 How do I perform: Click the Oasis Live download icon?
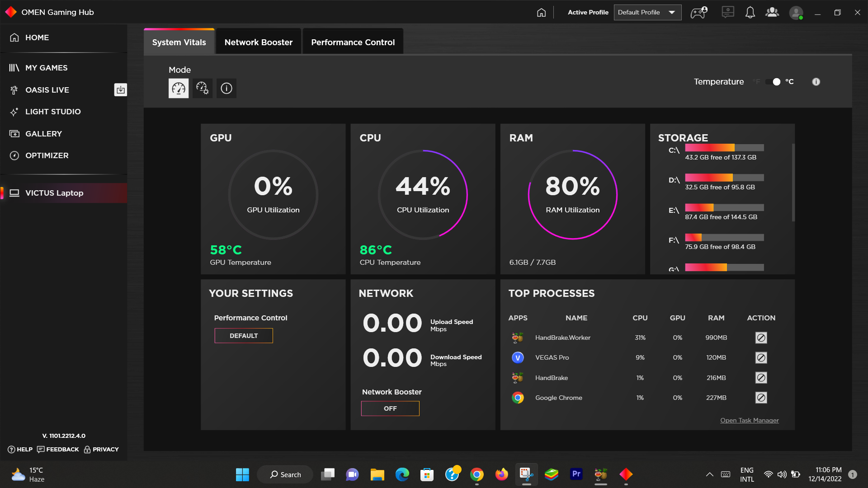pyautogui.click(x=120, y=90)
